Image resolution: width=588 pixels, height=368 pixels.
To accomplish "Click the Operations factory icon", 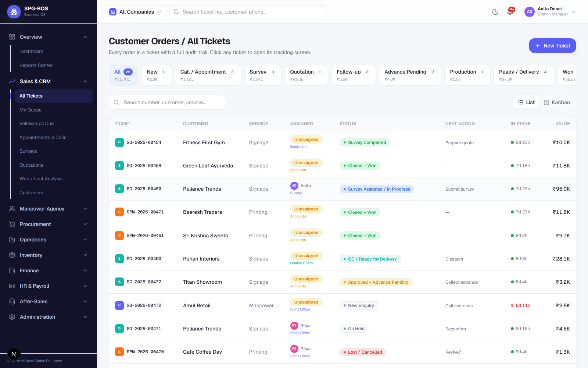I will [x=12, y=240].
